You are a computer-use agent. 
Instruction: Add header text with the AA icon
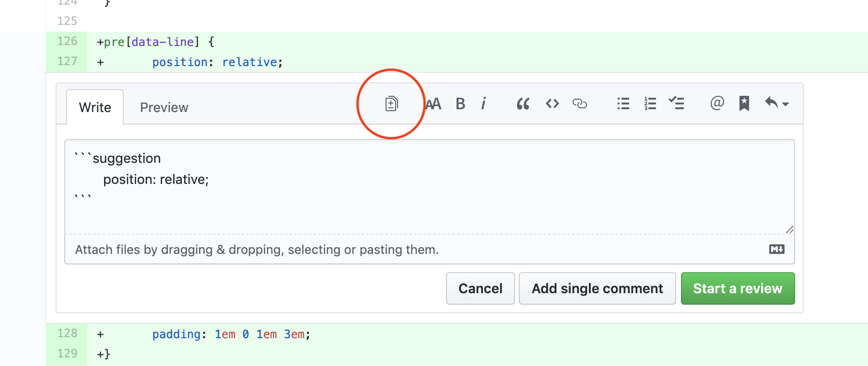point(434,103)
